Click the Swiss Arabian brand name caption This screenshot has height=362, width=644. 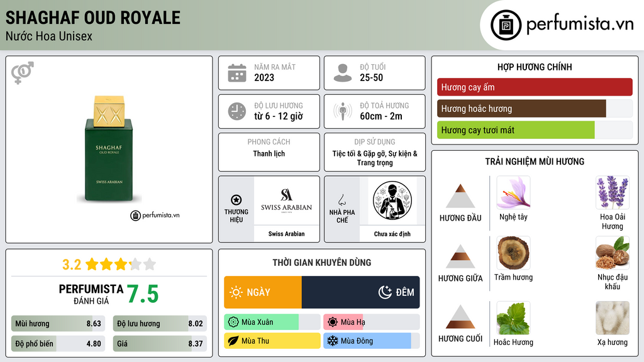tap(286, 234)
